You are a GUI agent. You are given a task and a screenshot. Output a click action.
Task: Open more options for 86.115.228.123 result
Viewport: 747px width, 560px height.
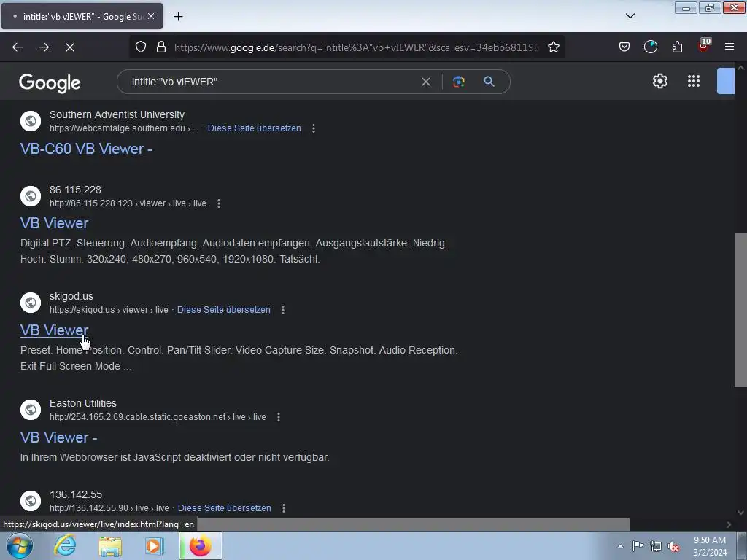(219, 203)
